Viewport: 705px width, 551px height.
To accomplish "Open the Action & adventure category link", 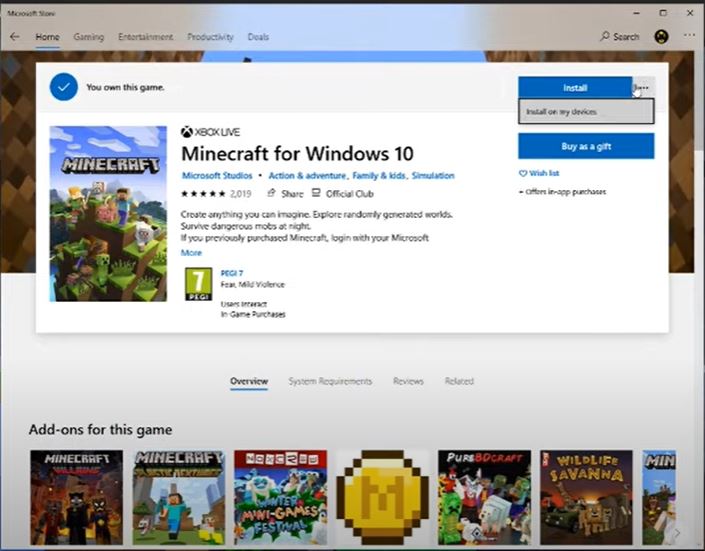I will [x=307, y=175].
